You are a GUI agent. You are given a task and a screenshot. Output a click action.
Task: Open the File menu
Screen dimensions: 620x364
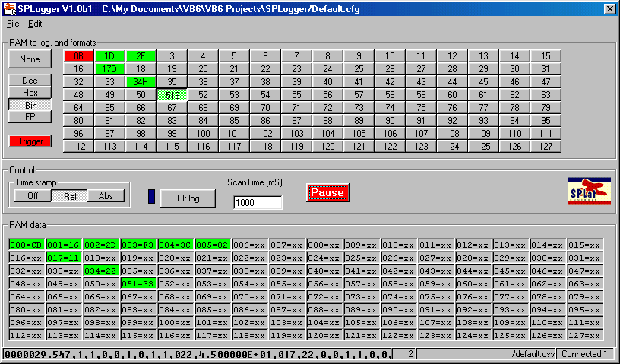(13, 24)
